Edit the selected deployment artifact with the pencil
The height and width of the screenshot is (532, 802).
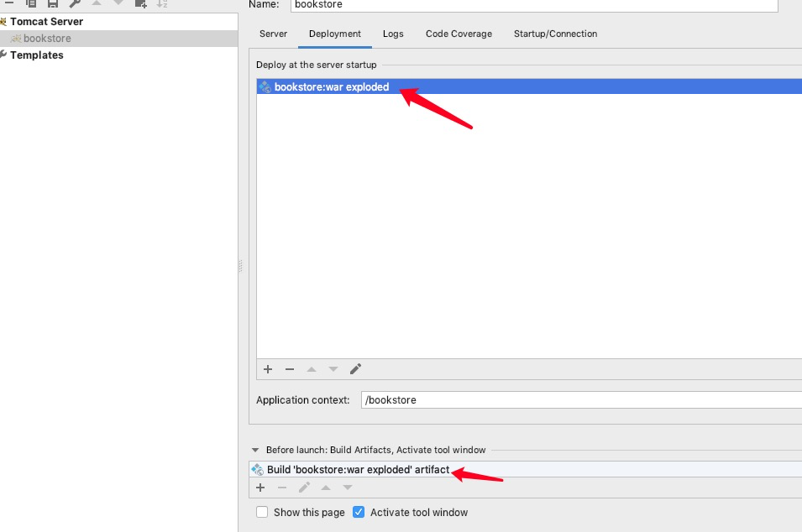tap(355, 369)
